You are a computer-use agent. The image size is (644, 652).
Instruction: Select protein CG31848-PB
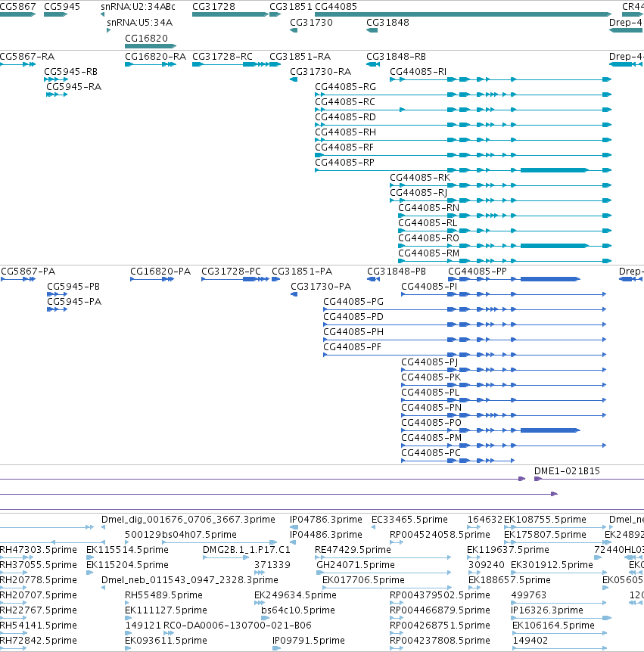(x=397, y=272)
